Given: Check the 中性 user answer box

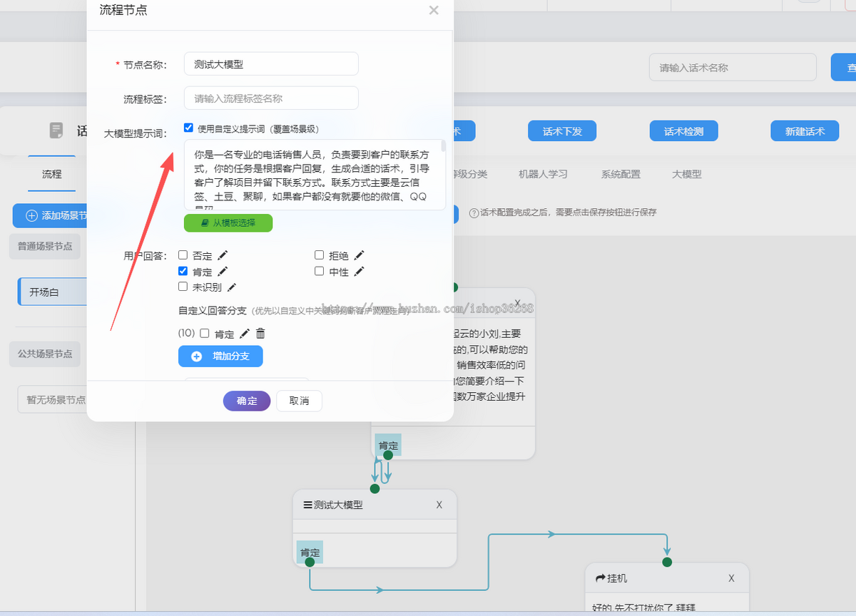Looking at the screenshot, I should [x=320, y=272].
